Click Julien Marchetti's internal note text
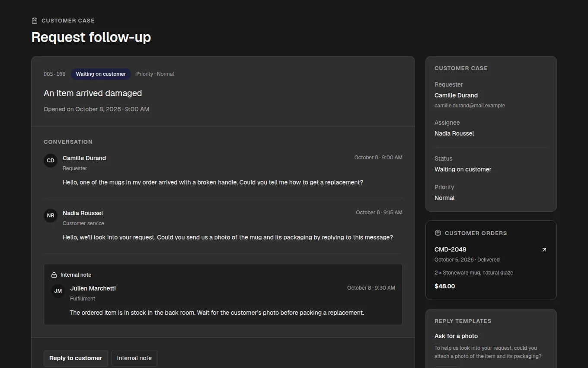Viewport: 588px width, 368px height. 217,313
